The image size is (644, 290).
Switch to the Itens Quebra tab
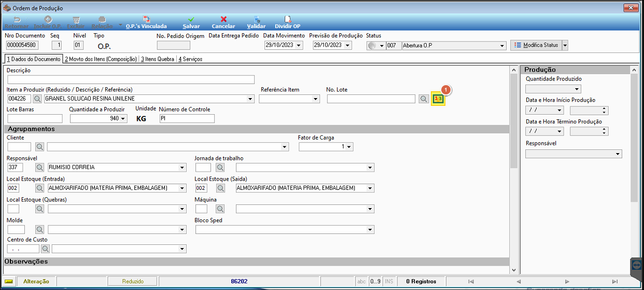point(158,59)
